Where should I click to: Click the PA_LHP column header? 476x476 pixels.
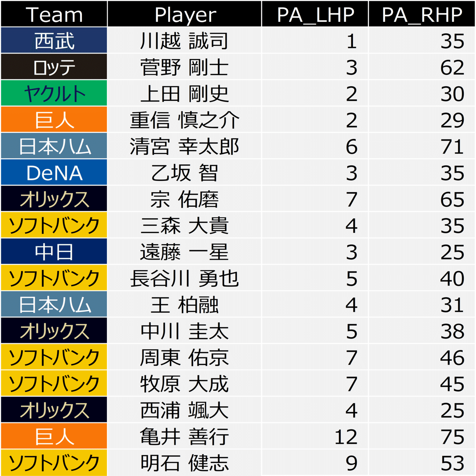[315, 15]
